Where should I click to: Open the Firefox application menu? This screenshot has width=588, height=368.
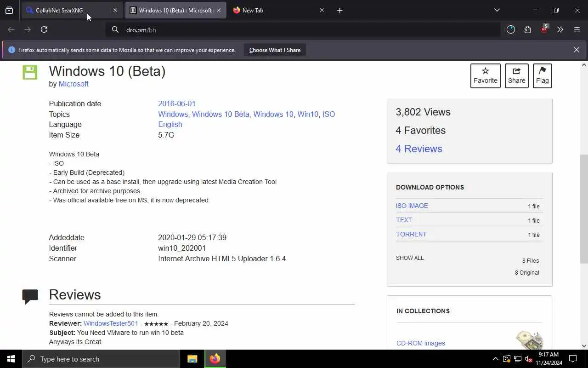pos(577,29)
